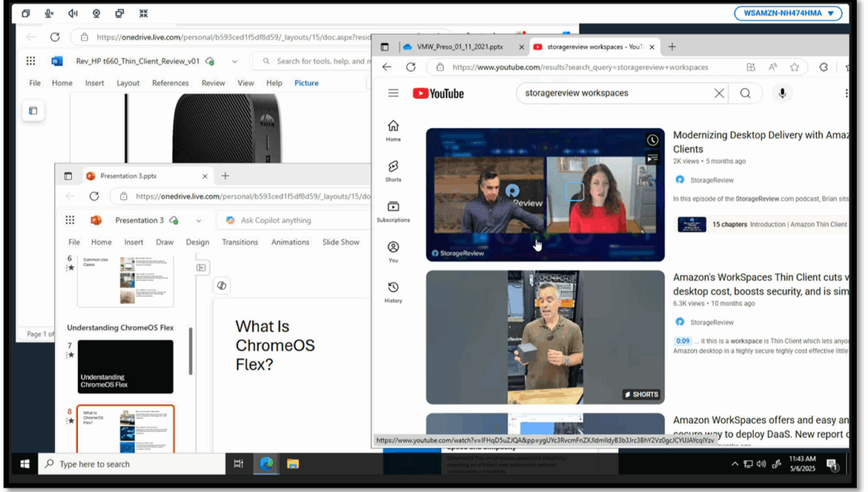
Task: Click the YouTube logo
Action: pos(438,94)
